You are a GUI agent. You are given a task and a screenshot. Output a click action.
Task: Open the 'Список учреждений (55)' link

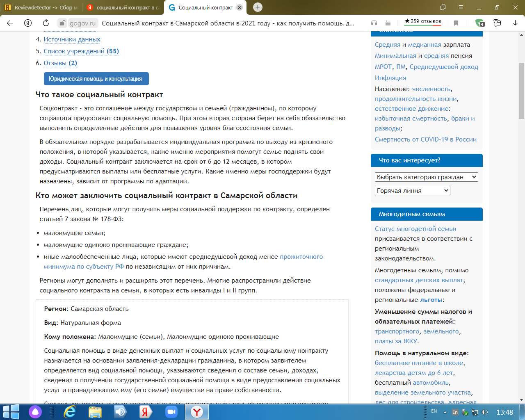(81, 51)
